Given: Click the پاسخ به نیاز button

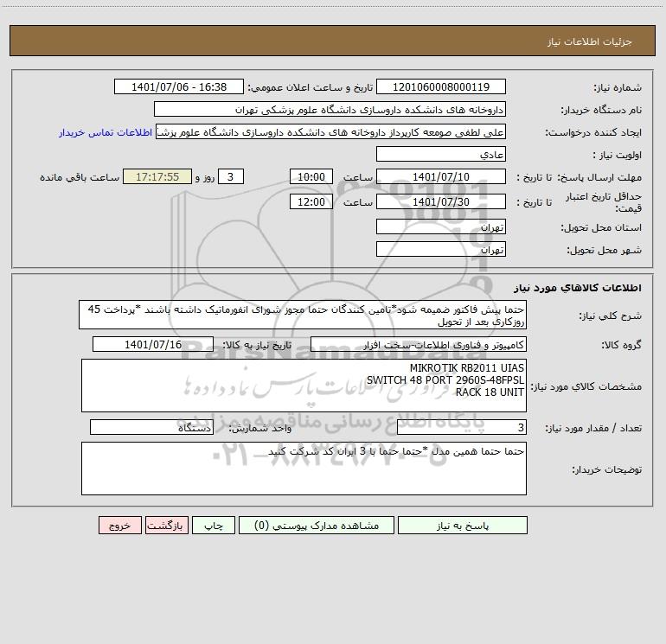Looking at the screenshot, I should coord(463,525).
